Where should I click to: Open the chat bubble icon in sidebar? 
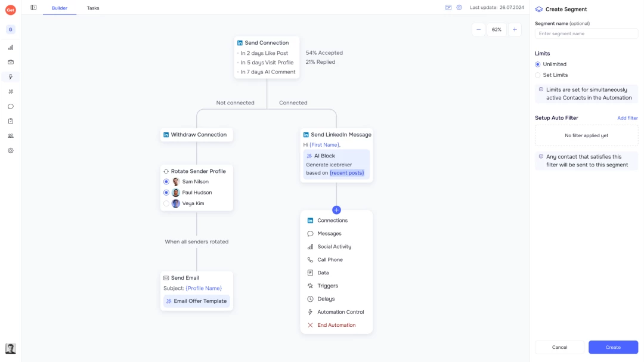click(x=11, y=106)
